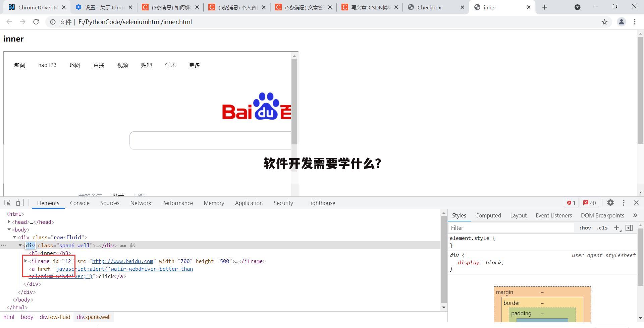Click the Baidu search input box

coord(210,140)
